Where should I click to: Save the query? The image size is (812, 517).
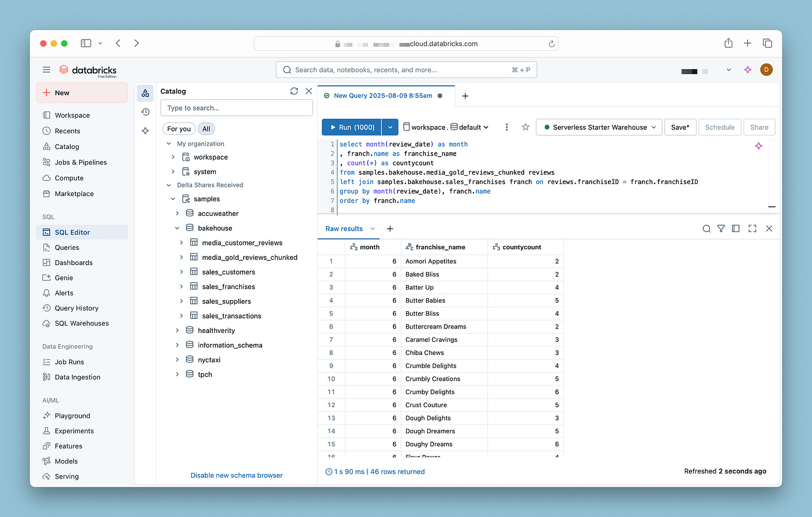[x=680, y=127]
